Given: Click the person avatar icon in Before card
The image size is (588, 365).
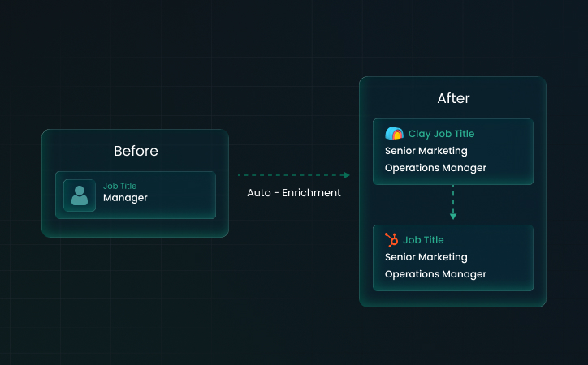Looking at the screenshot, I should (x=80, y=195).
